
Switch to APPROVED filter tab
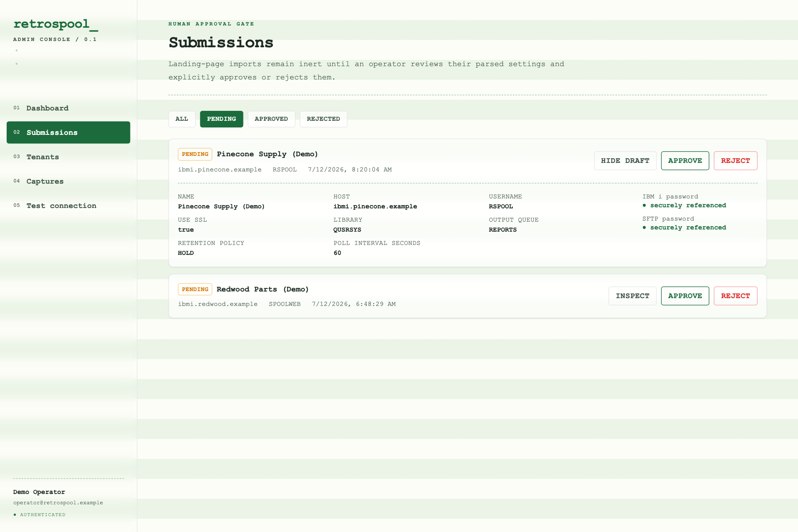pos(271,119)
